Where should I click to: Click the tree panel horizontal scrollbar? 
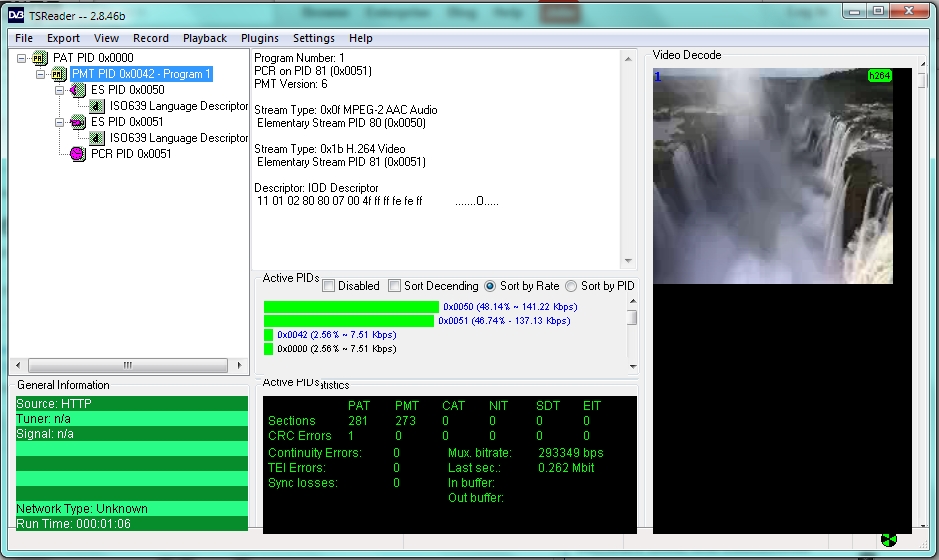tap(128, 365)
